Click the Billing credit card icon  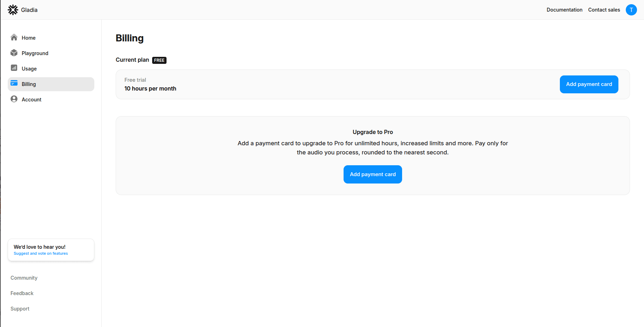pyautogui.click(x=14, y=84)
